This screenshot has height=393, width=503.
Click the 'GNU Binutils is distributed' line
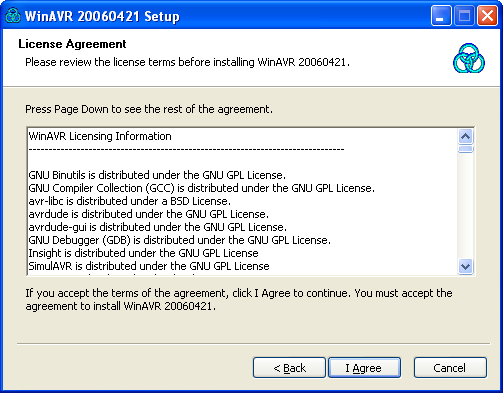tap(157, 175)
